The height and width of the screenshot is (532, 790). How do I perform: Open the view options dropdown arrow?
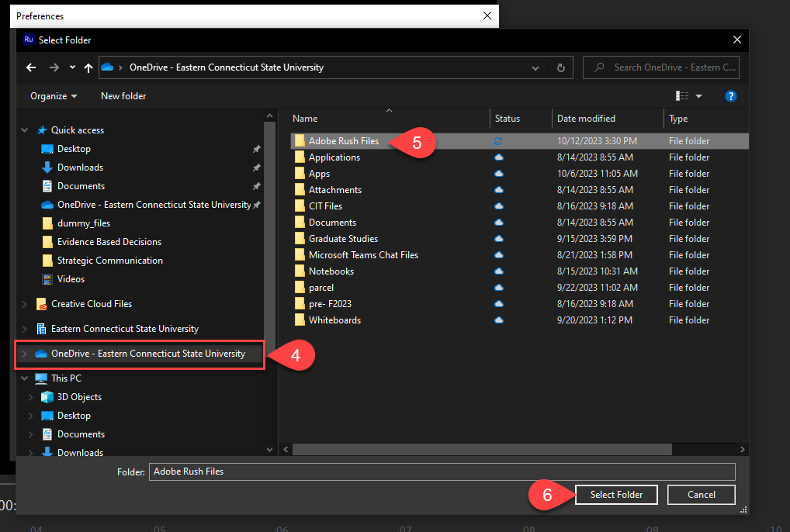pyautogui.click(x=698, y=96)
